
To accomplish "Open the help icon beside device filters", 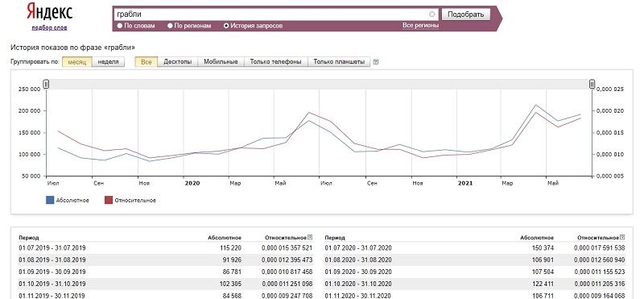I will click(x=376, y=62).
